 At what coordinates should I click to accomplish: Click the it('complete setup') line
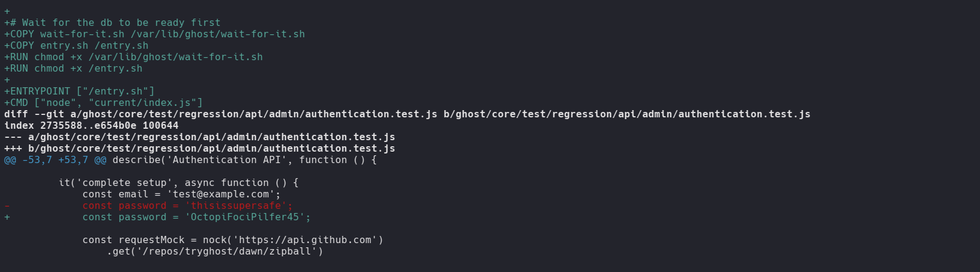(179, 183)
